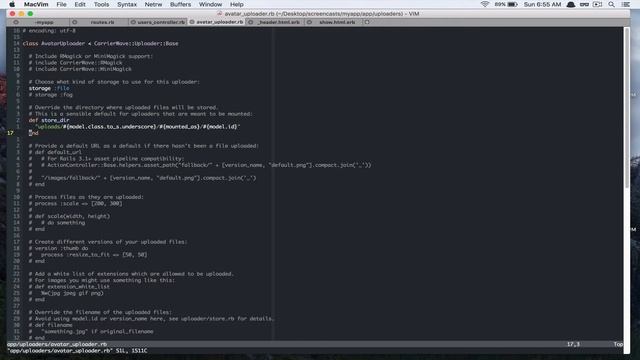Select the avatar_uploader.rb tab
640x360 pixels.
217,22
